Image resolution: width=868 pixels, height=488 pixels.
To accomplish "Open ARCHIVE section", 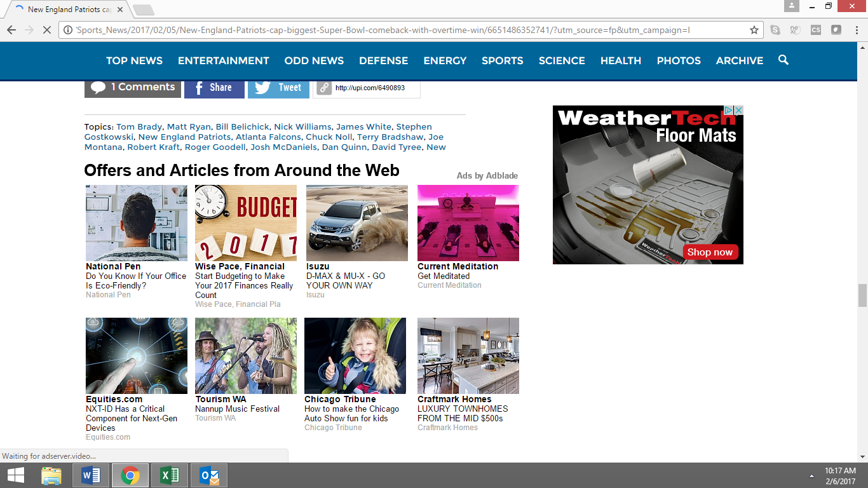I will (740, 61).
